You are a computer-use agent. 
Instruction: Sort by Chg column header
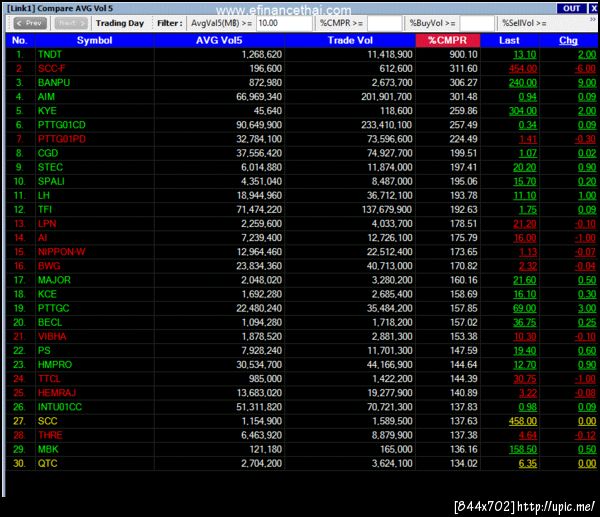[568, 41]
